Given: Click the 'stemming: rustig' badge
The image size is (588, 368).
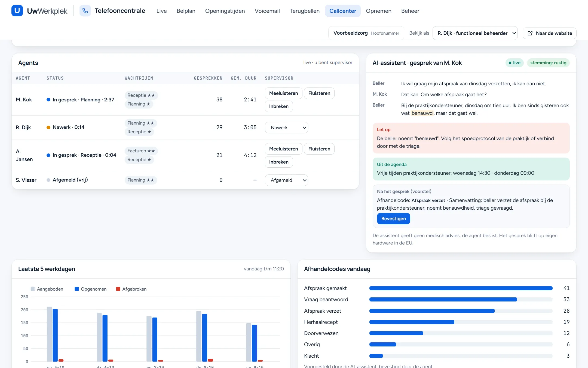Looking at the screenshot, I should tap(548, 63).
